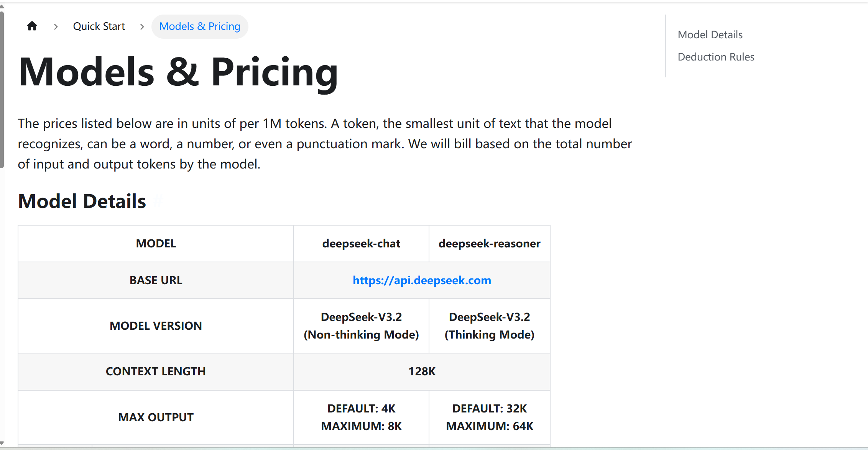
Task: Click the DeepSeek-V3.2 Thinking Mode cell
Action: (489, 326)
